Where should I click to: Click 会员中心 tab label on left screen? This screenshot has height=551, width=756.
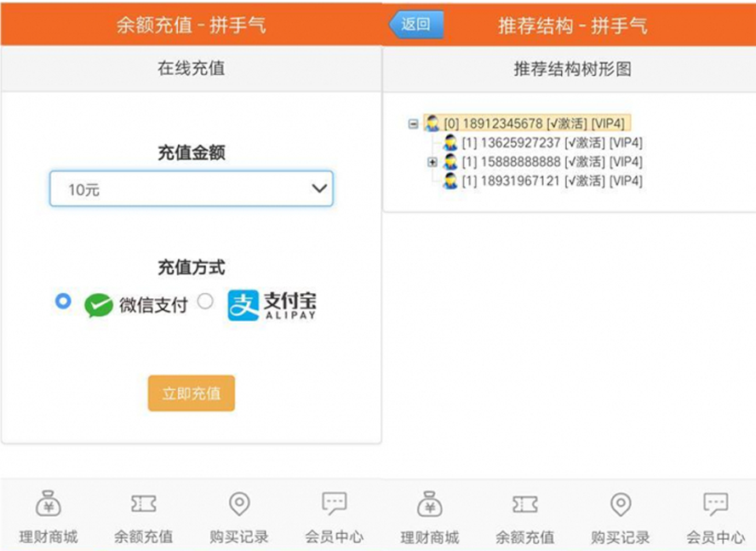coord(334,537)
